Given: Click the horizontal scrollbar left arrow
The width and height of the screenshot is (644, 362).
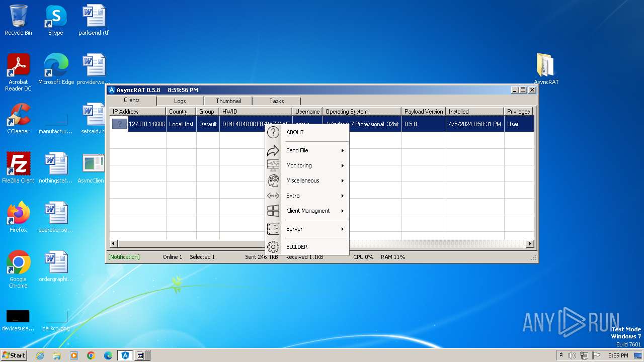Looking at the screenshot, I should click(114, 244).
